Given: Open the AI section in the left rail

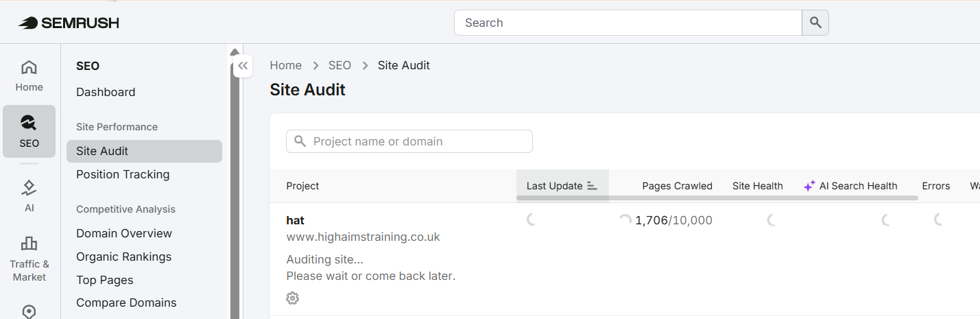Looking at the screenshot, I should (29, 196).
